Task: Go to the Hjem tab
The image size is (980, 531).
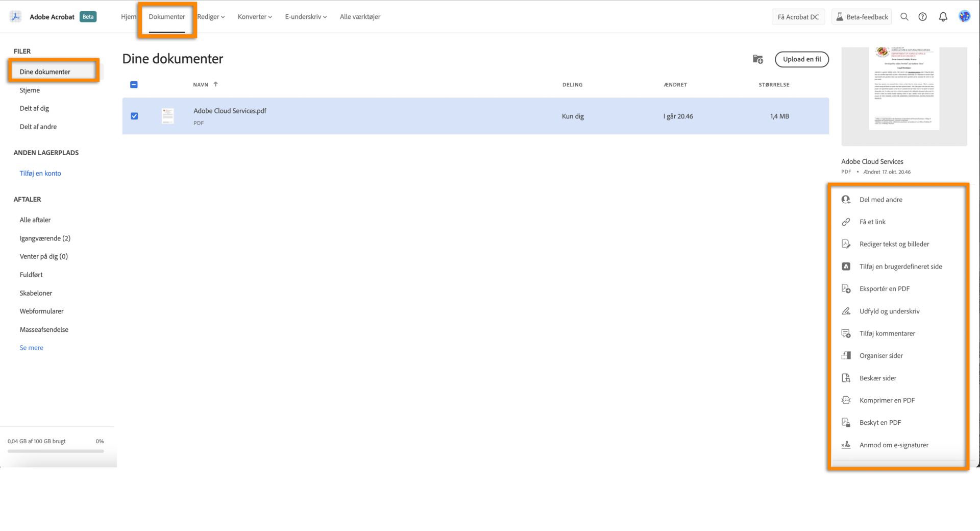Action: pyautogui.click(x=129, y=17)
